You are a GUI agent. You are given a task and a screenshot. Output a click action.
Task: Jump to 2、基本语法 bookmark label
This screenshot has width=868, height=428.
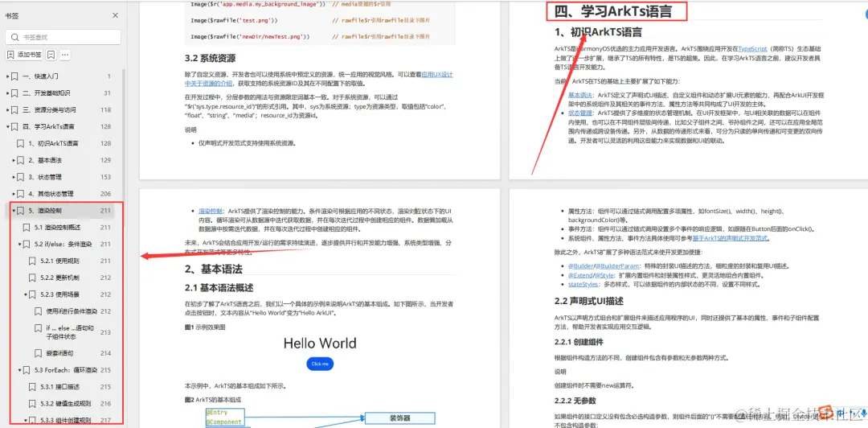tap(45, 160)
